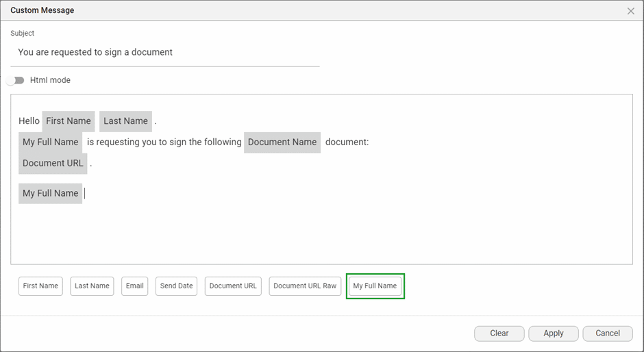Select the Document Name tag in message
Screen dimensions: 644x352
point(282,142)
